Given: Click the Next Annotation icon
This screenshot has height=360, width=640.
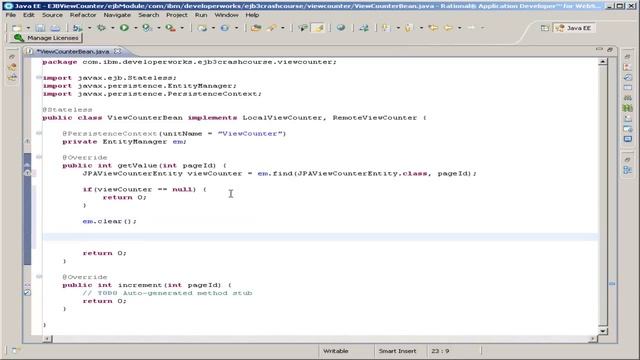Looking at the screenshot, I should pyautogui.click(x=386, y=28).
